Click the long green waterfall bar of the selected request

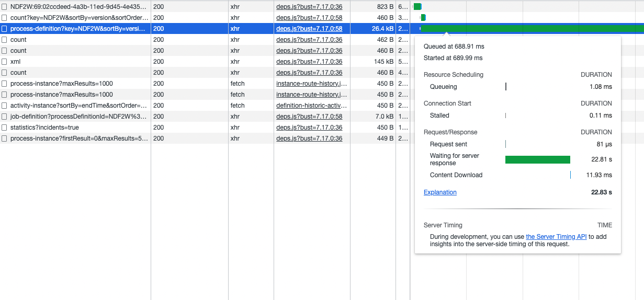(x=533, y=29)
